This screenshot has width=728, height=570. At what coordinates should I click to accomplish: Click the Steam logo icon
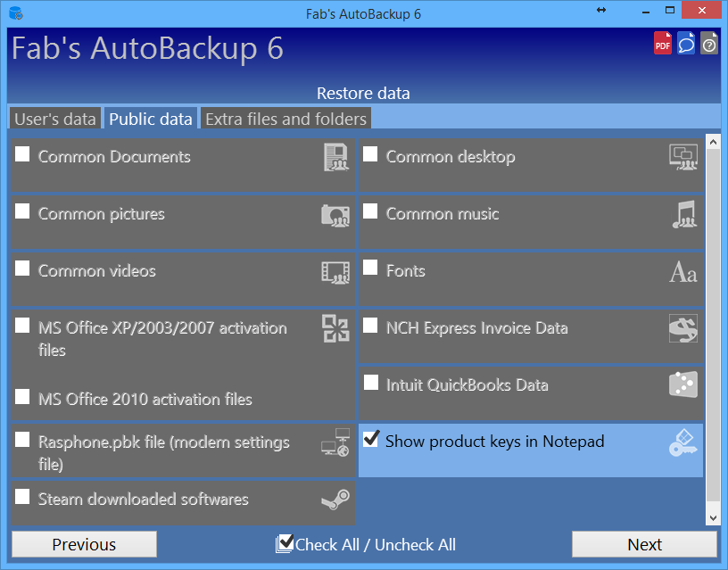tap(335, 500)
